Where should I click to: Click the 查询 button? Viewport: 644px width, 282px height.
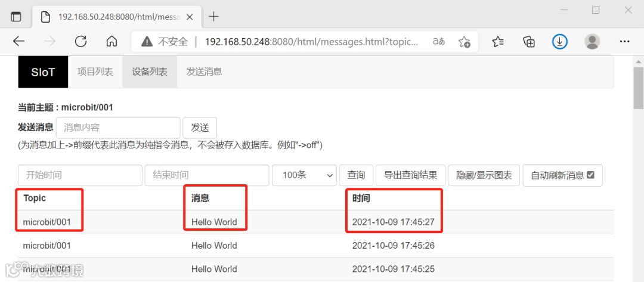click(356, 175)
